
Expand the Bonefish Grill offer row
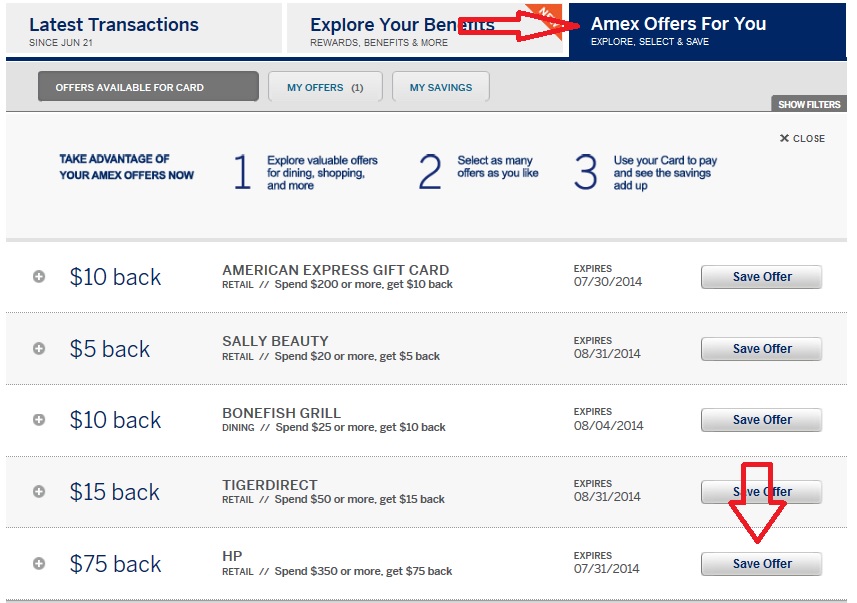coord(39,420)
